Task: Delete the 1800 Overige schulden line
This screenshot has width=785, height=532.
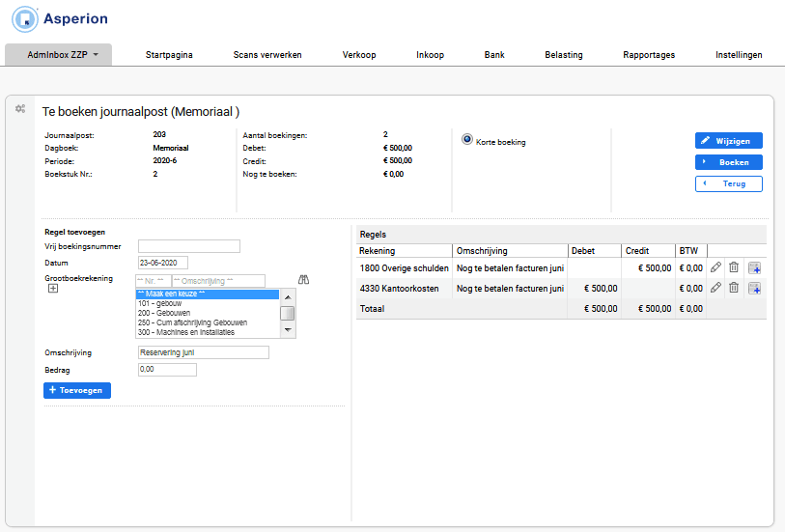Action: pyautogui.click(x=734, y=267)
